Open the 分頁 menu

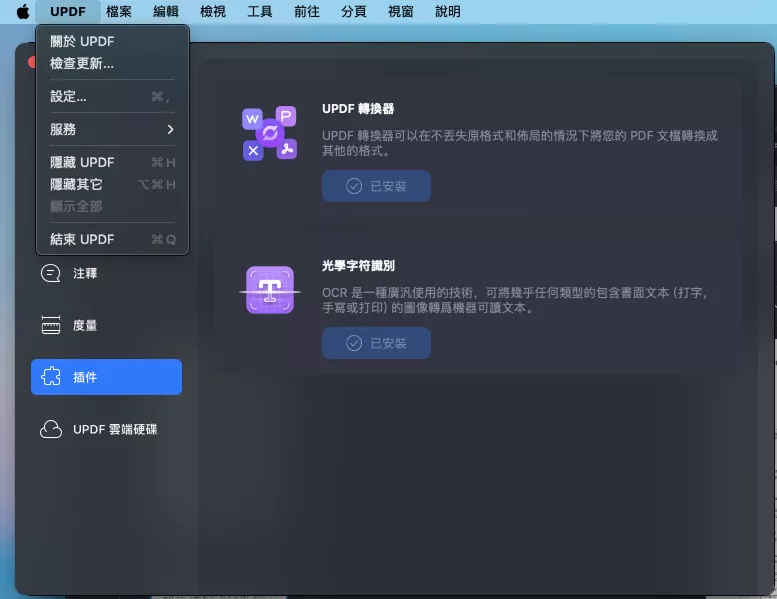tap(354, 11)
